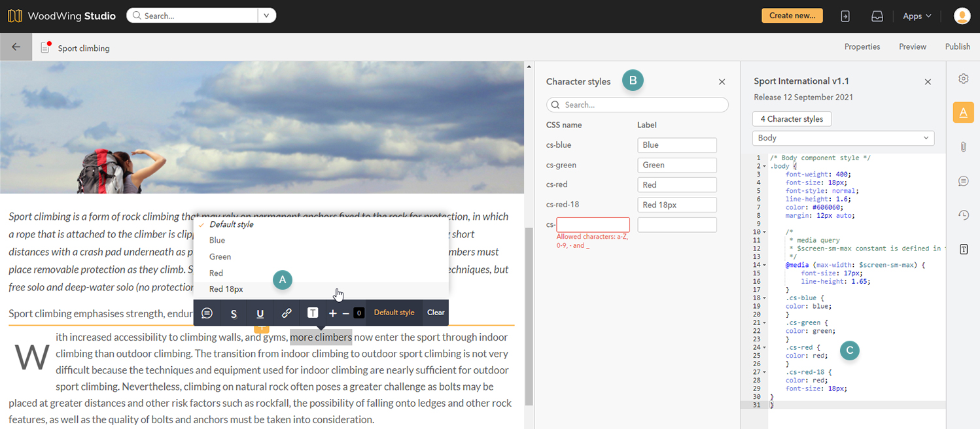980x429 pixels.
Task: Expand the search box dropdown arrow
Action: 266,16
